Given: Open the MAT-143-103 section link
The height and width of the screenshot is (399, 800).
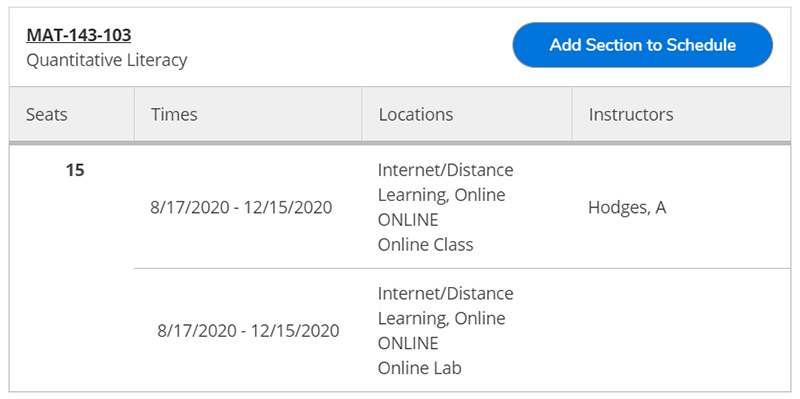Looking at the screenshot, I should pos(79,35).
